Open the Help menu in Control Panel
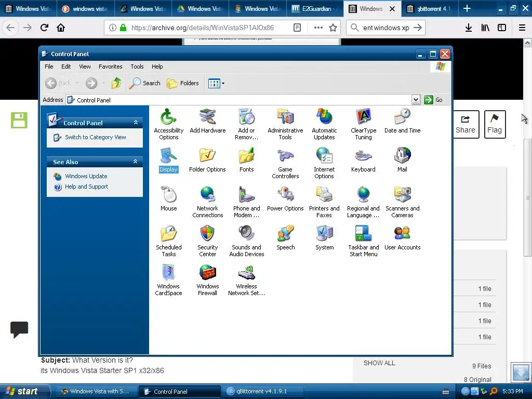The image size is (532, 399). coord(157,66)
